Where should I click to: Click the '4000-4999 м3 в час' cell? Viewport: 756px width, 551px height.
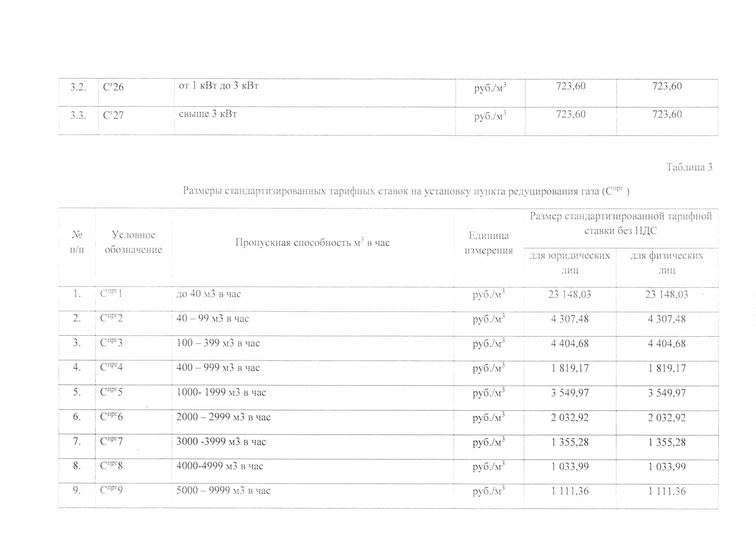220,466
